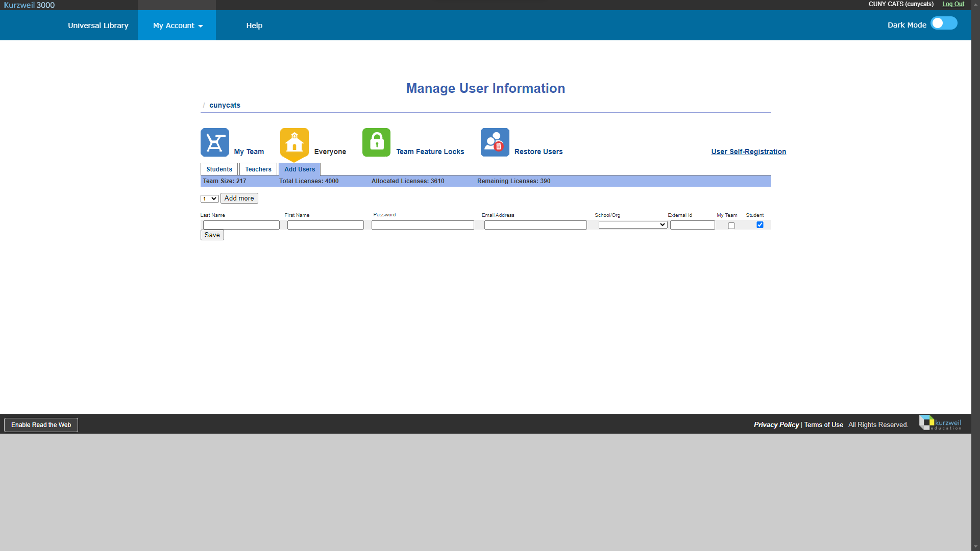Click the Kurzweil 3000 title logo

[29, 5]
